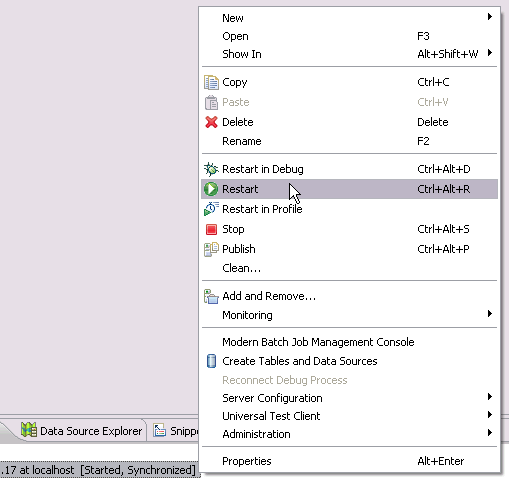Switch to the Snippets tab

click(175, 431)
